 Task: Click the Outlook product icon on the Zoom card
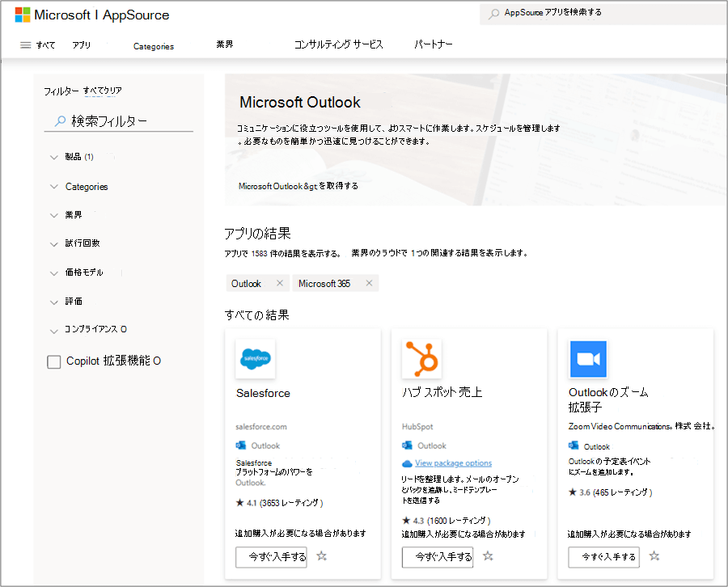coord(574,446)
